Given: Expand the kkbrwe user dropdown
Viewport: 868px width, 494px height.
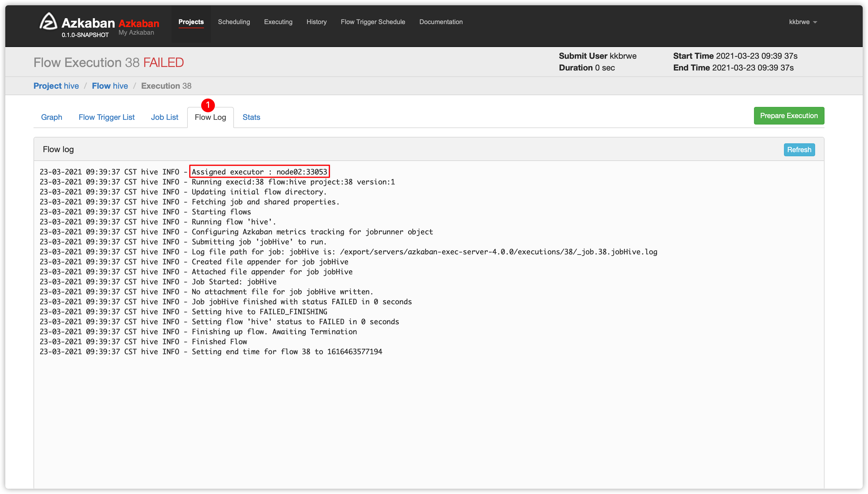Looking at the screenshot, I should pos(802,22).
